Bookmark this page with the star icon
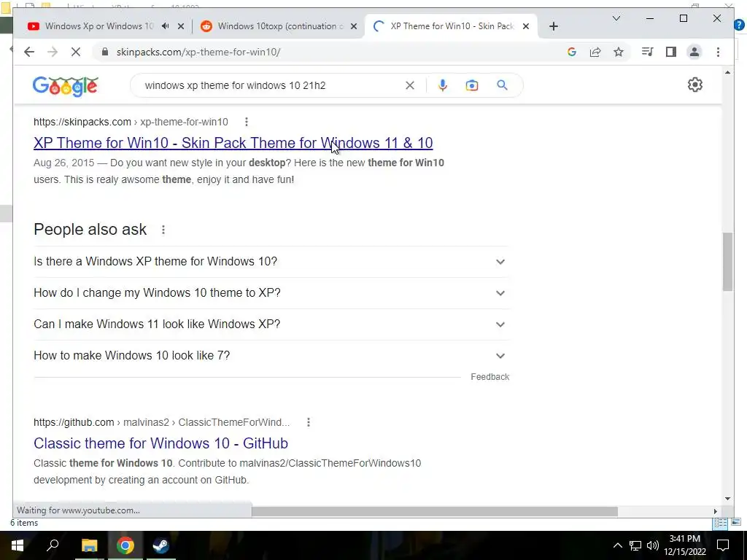The width and height of the screenshot is (747, 560). pyautogui.click(x=619, y=52)
